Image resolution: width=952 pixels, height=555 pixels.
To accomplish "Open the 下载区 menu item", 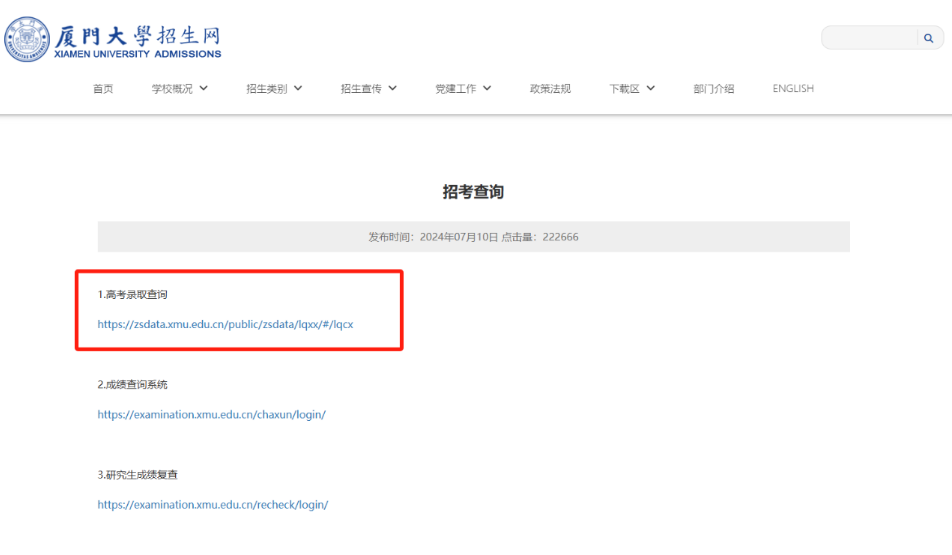I will point(625,89).
